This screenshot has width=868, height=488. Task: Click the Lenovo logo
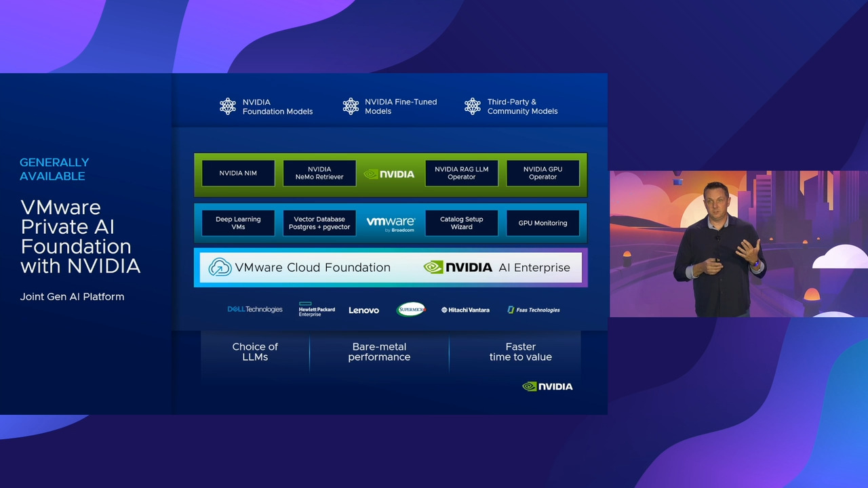pyautogui.click(x=364, y=310)
